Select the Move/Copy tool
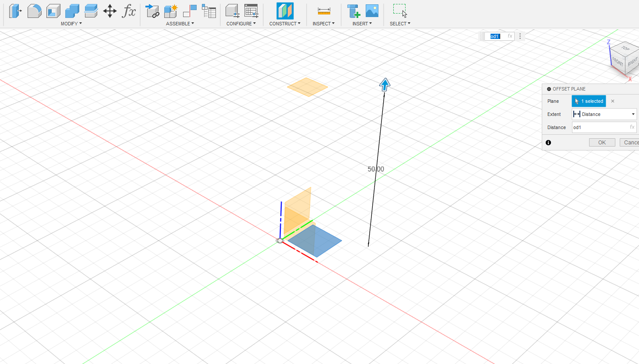This screenshot has width=639, height=364. 110,11
